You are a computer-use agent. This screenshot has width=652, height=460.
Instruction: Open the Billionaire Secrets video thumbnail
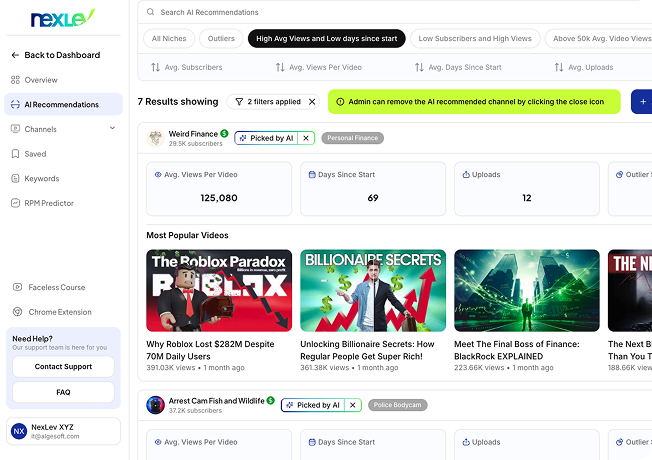pos(373,291)
